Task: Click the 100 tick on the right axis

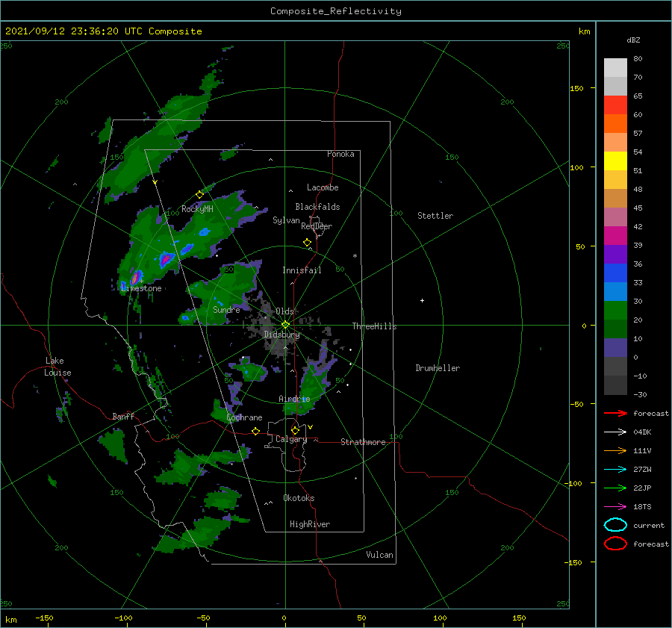Action: coord(577,167)
